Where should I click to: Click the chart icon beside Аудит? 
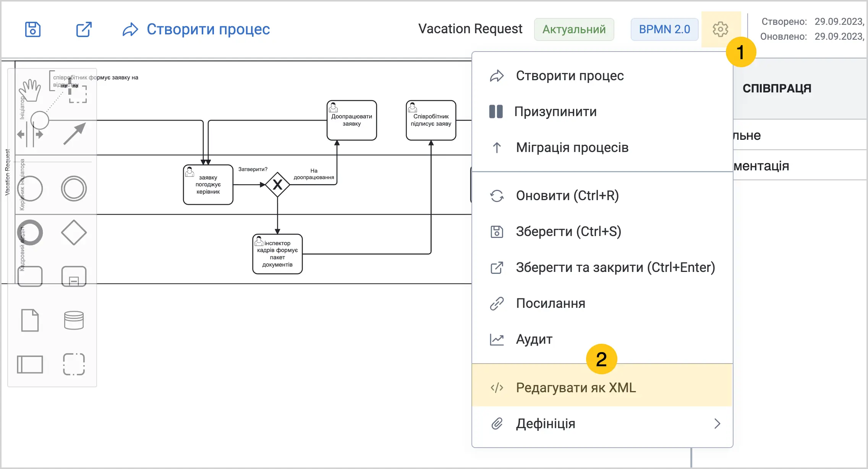pyautogui.click(x=497, y=339)
